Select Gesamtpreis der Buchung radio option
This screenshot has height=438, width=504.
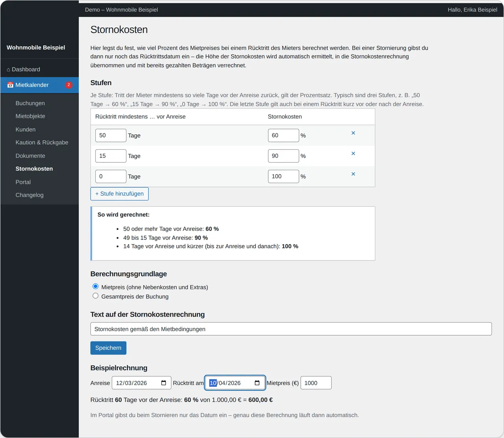coord(95,296)
